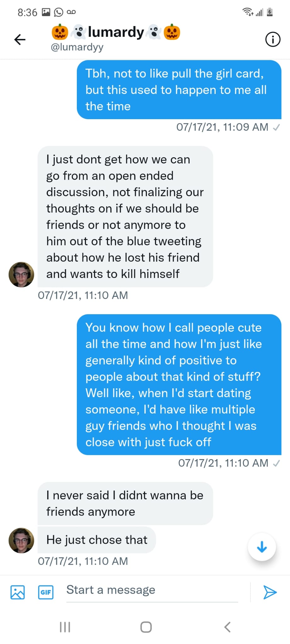Tap the 11:09 AM sent timestamp

(222, 127)
